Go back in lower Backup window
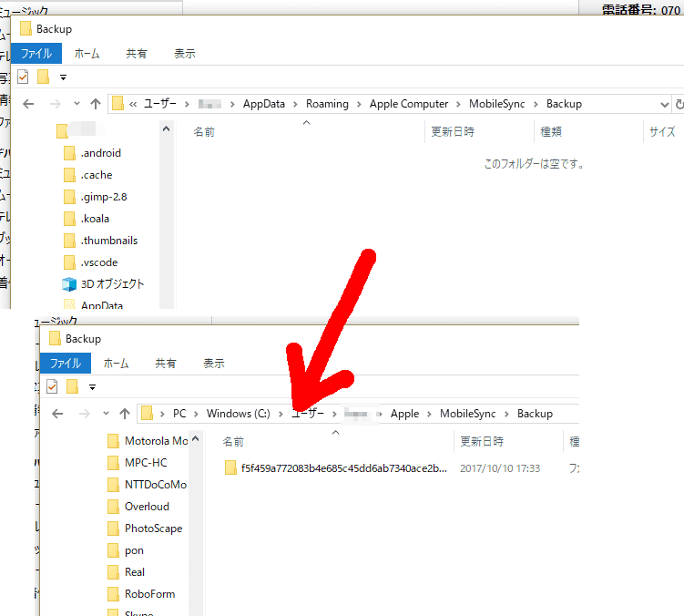The width and height of the screenshot is (684, 616). (57, 414)
